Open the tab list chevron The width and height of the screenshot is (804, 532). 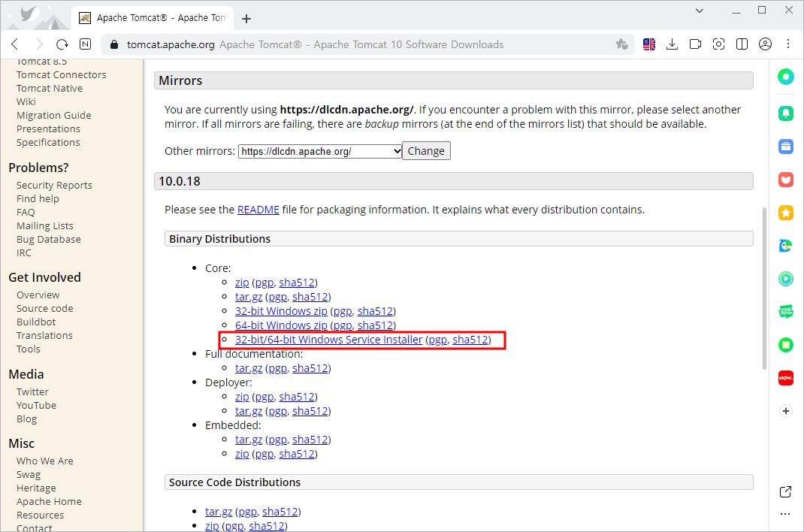click(699, 11)
